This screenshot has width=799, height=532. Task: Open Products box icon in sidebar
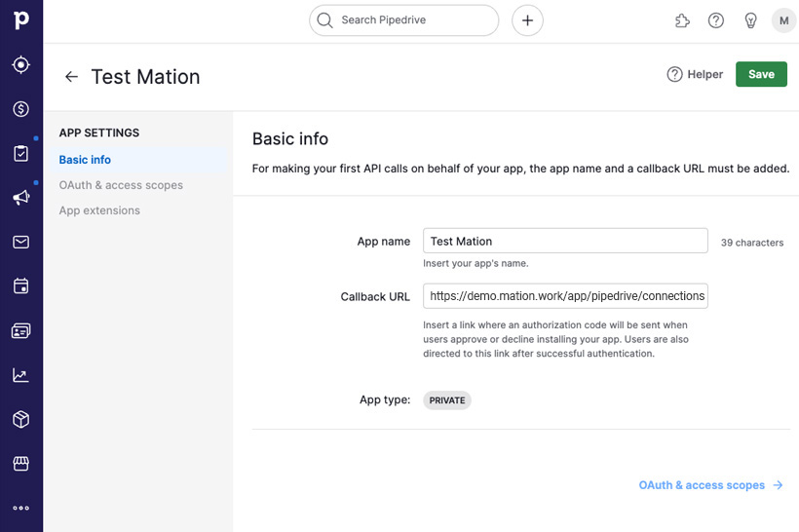20,419
